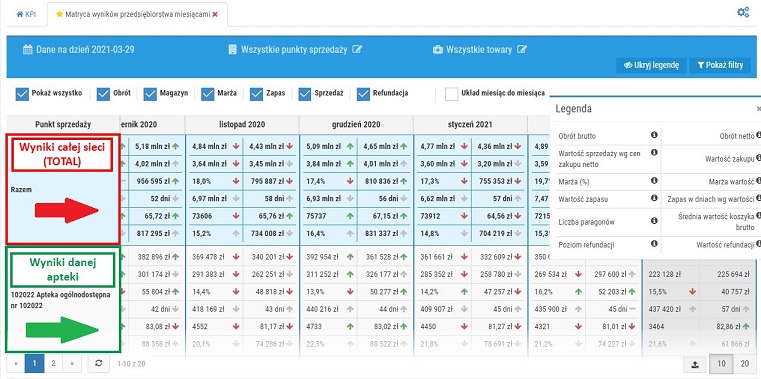
Task: Show info for Obrót brutto legend entry
Action: point(654,136)
